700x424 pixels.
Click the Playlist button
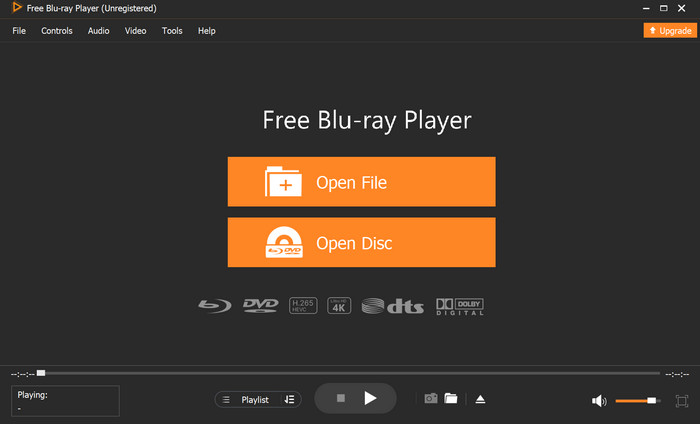coord(255,400)
